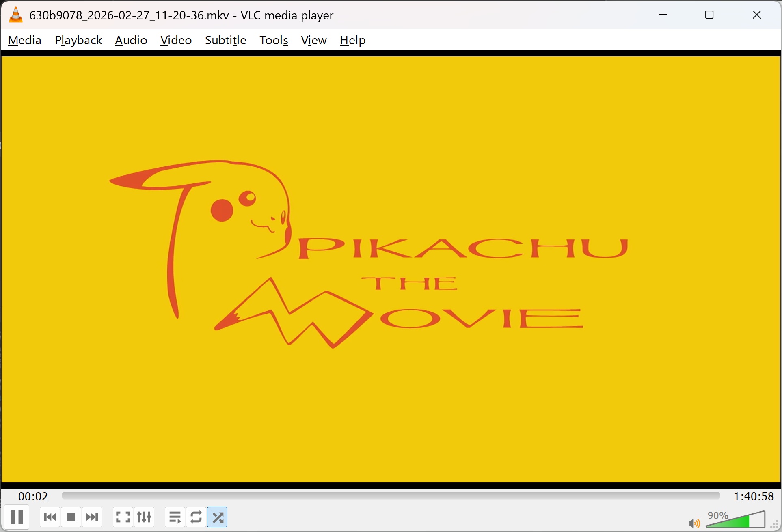The height and width of the screenshot is (532, 782).
Task: Open the playlist view
Action: tap(175, 517)
